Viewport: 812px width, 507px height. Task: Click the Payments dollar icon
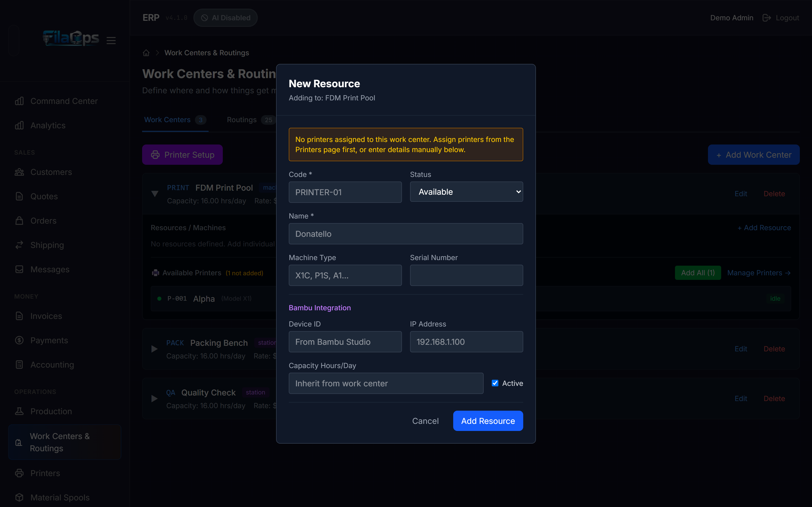pos(20,340)
